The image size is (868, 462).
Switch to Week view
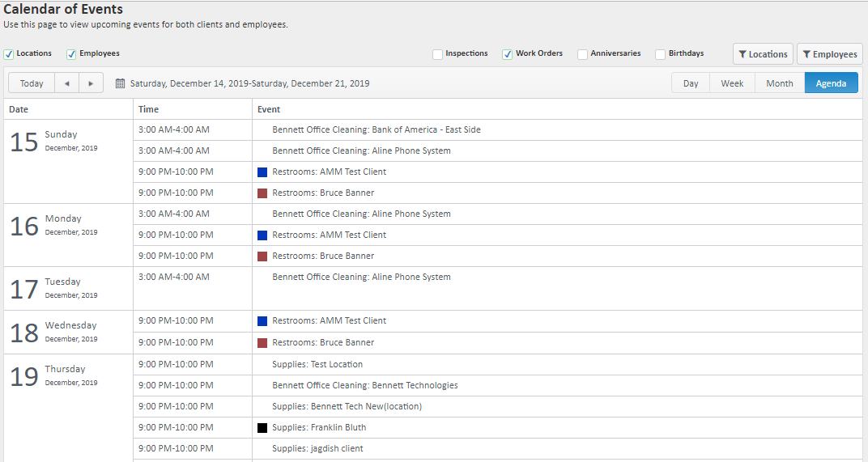pos(732,83)
